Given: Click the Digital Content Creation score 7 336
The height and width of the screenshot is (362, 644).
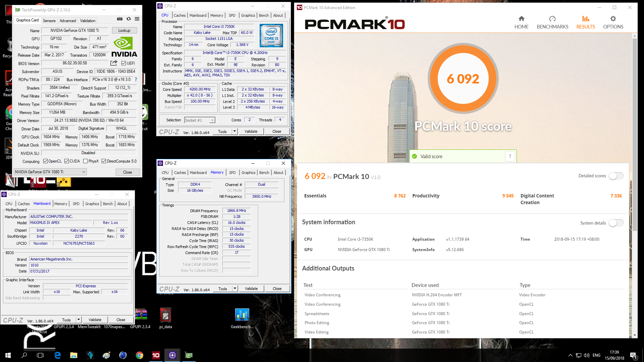Looking at the screenshot, I should [x=616, y=196].
